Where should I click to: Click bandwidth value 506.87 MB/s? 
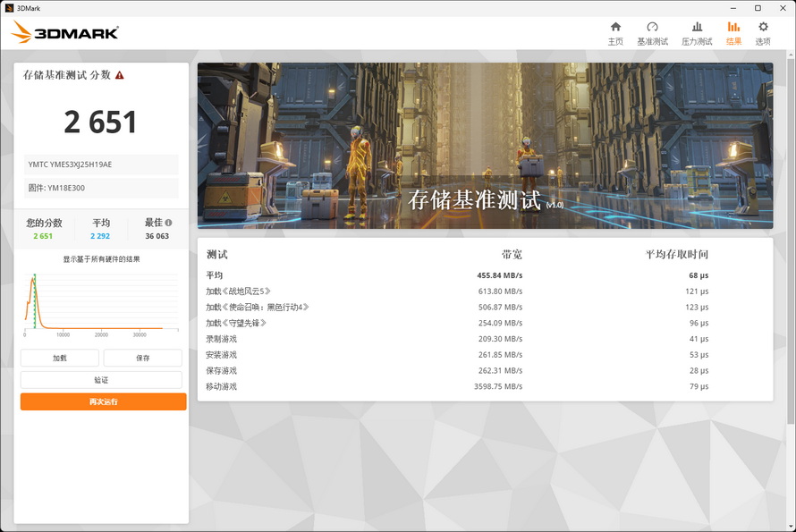(500, 307)
